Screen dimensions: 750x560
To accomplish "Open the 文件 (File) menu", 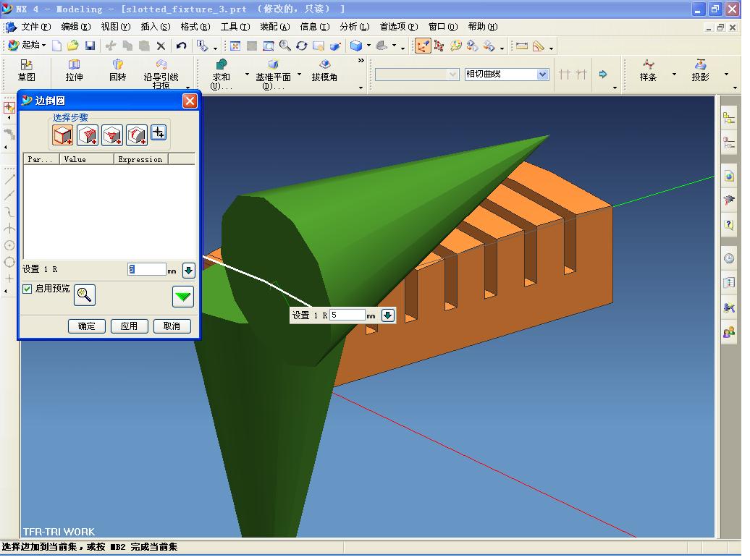I will pyautogui.click(x=36, y=27).
